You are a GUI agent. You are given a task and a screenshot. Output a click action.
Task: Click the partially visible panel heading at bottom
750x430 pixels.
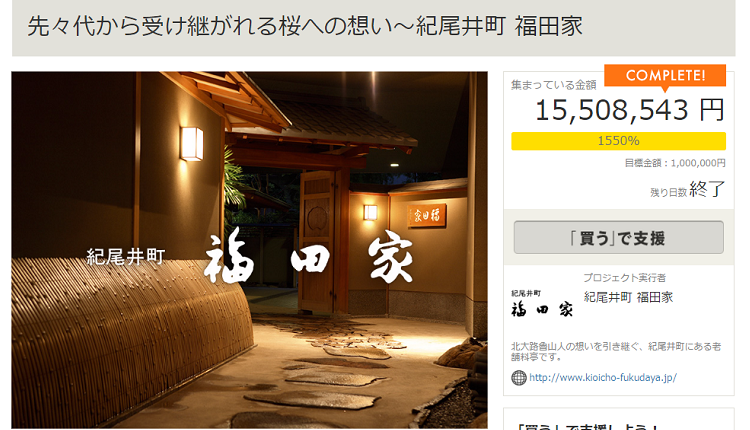click(x=587, y=427)
